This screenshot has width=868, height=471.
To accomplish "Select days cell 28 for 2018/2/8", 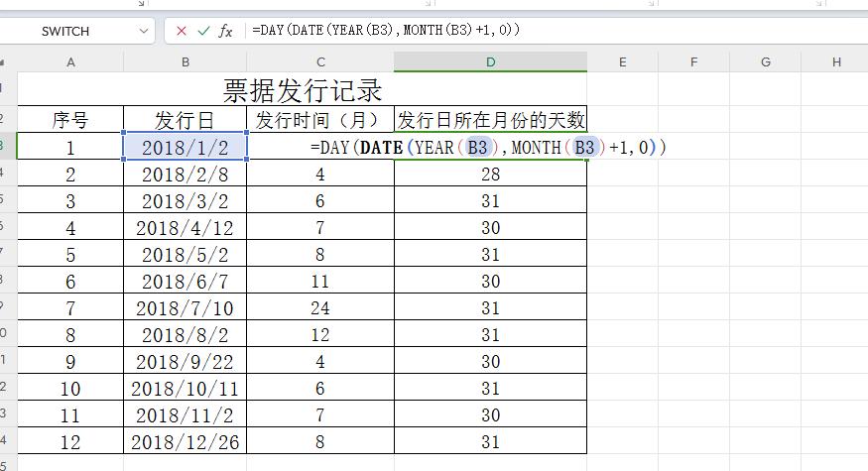I will click(490, 174).
